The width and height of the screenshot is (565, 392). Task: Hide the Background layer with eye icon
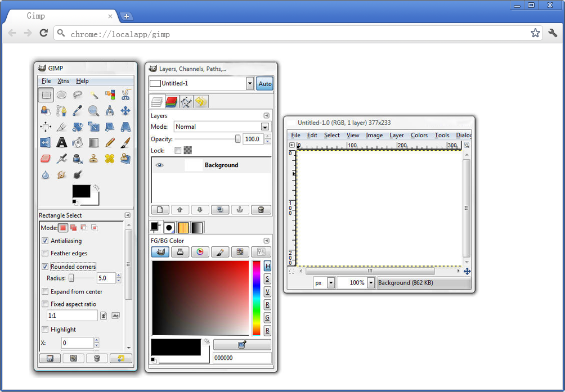coord(159,165)
